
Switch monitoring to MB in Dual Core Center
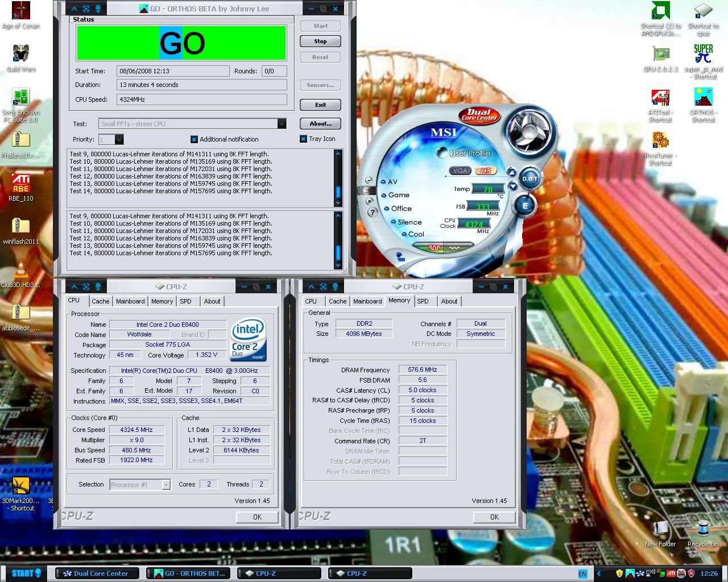point(485,171)
